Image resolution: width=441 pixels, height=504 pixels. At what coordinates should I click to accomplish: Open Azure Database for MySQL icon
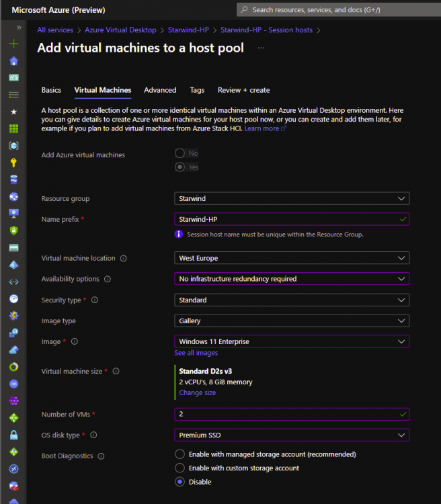coord(14,179)
